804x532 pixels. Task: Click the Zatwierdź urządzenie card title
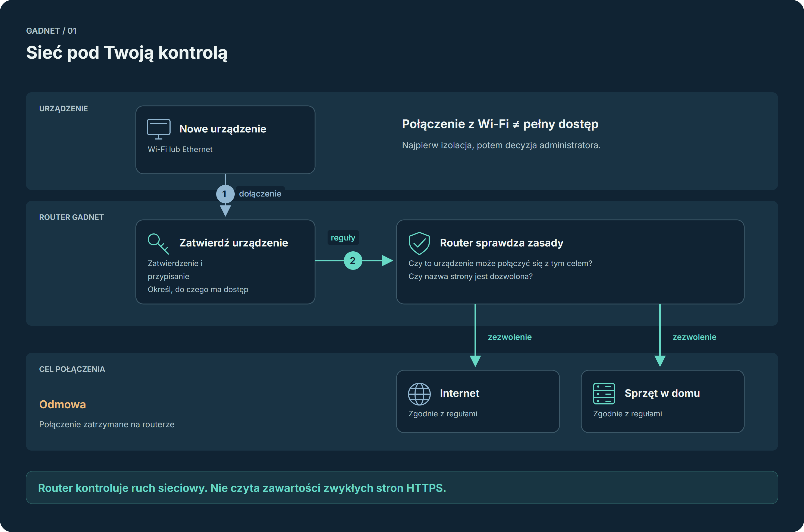(x=234, y=243)
